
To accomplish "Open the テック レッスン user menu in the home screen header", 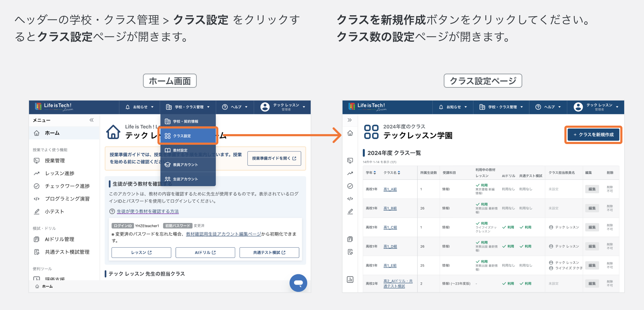I will pyautogui.click(x=283, y=107).
